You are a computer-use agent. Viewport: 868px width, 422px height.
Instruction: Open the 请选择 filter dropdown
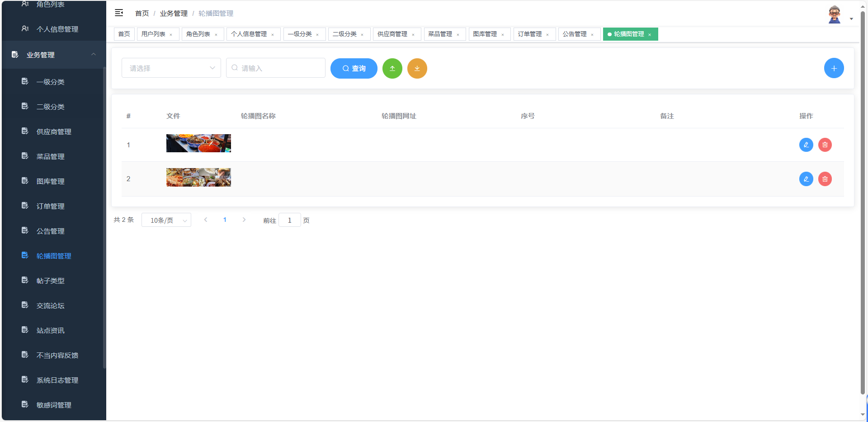tap(171, 68)
